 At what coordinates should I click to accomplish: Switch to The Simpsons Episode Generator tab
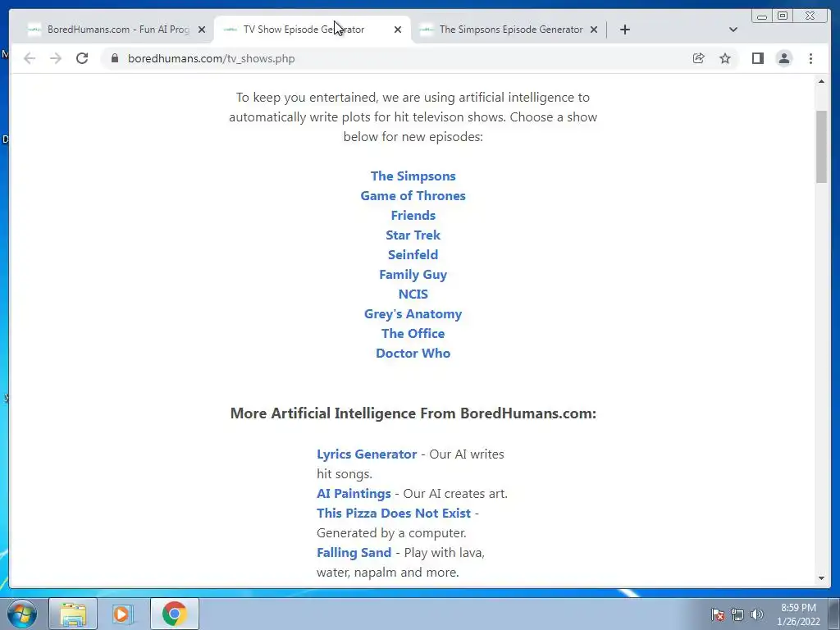(509, 30)
